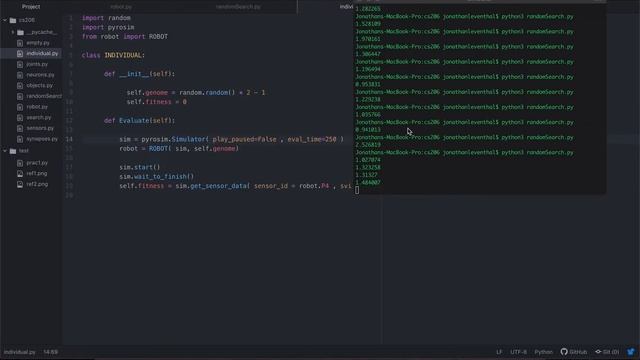The image size is (640, 360).
Task: Expand the __pycache__ folder
Action: tap(13, 32)
